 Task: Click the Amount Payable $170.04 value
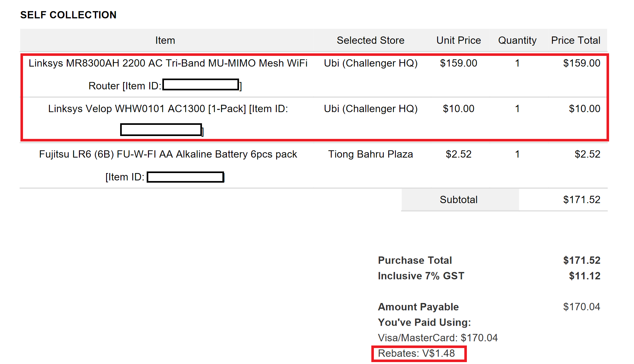click(582, 307)
